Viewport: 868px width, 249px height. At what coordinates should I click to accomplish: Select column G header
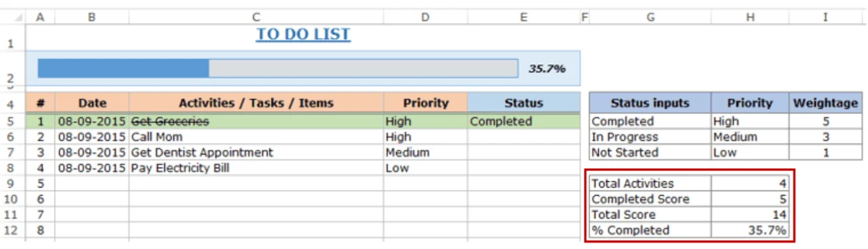click(x=650, y=18)
